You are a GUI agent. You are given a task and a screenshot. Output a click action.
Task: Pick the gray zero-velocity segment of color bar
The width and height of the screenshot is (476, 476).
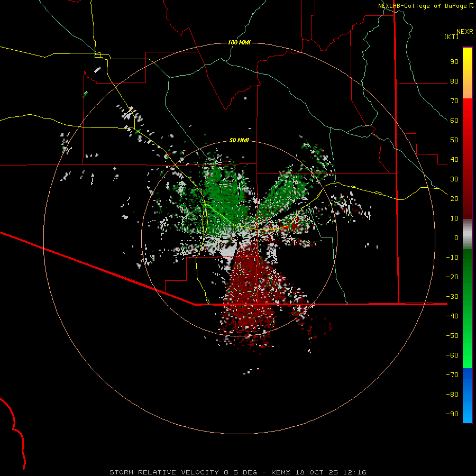click(x=467, y=234)
